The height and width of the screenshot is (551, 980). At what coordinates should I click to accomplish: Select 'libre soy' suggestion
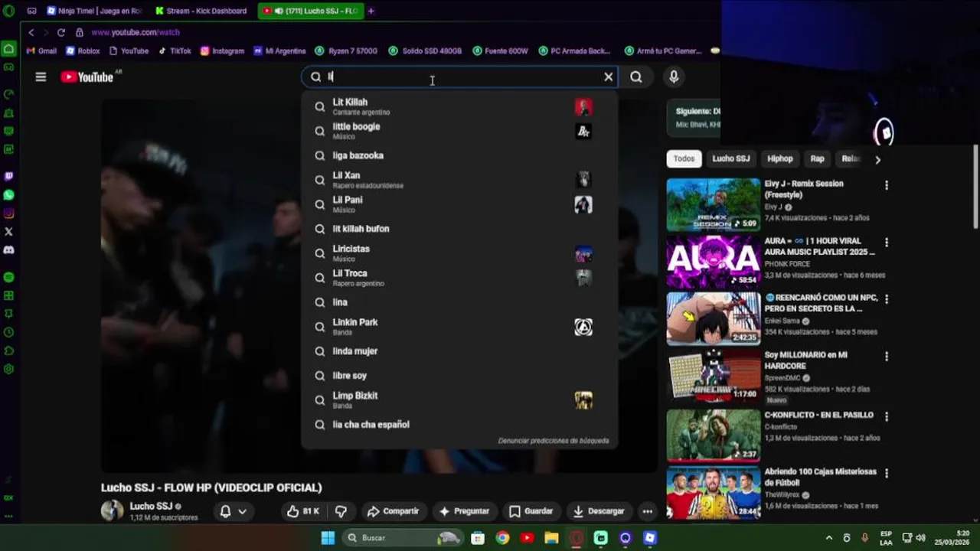click(x=459, y=376)
